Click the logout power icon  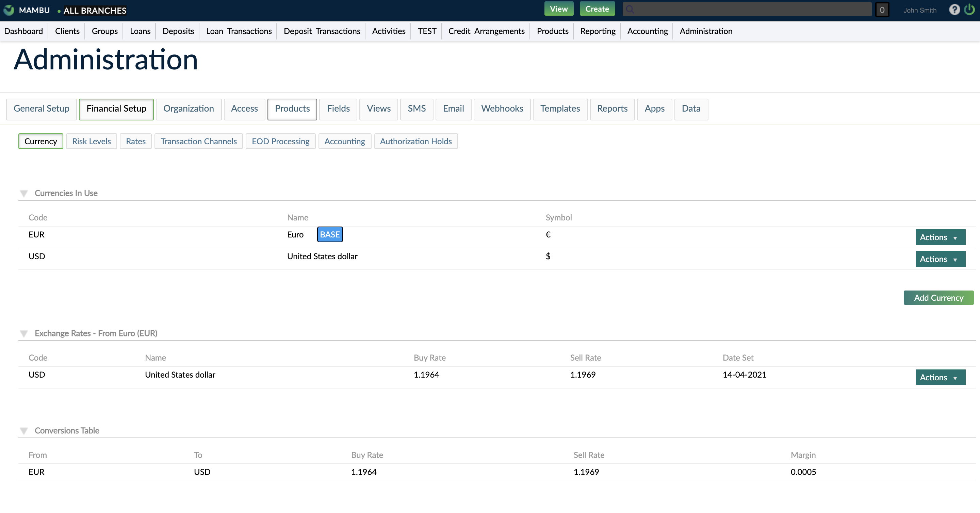tap(969, 10)
